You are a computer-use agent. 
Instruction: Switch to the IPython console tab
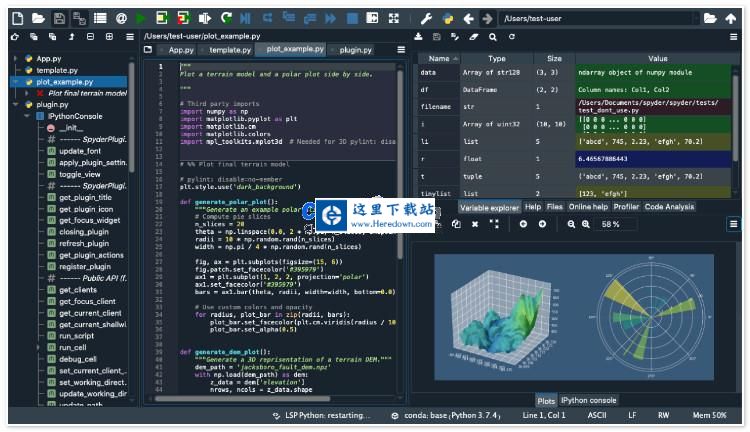(x=588, y=400)
